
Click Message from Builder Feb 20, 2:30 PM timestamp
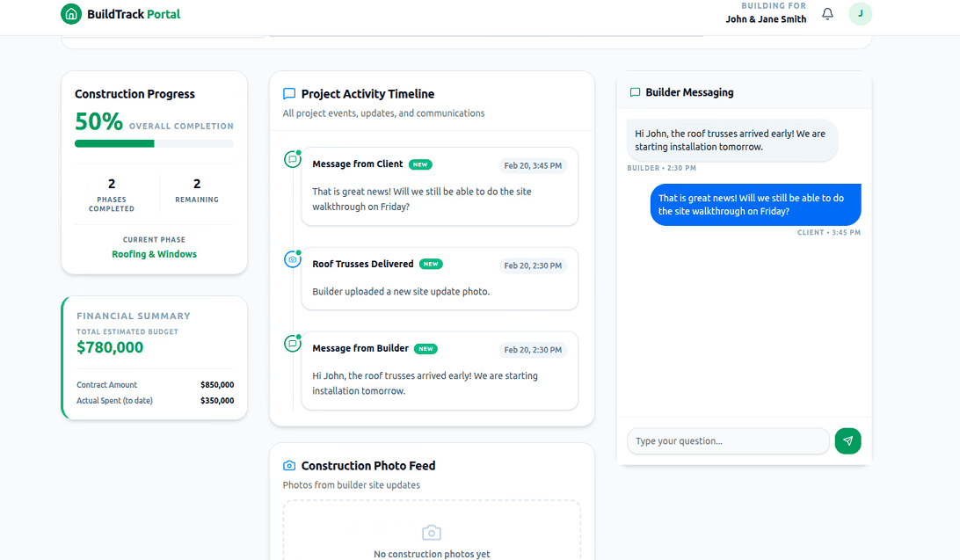click(533, 350)
